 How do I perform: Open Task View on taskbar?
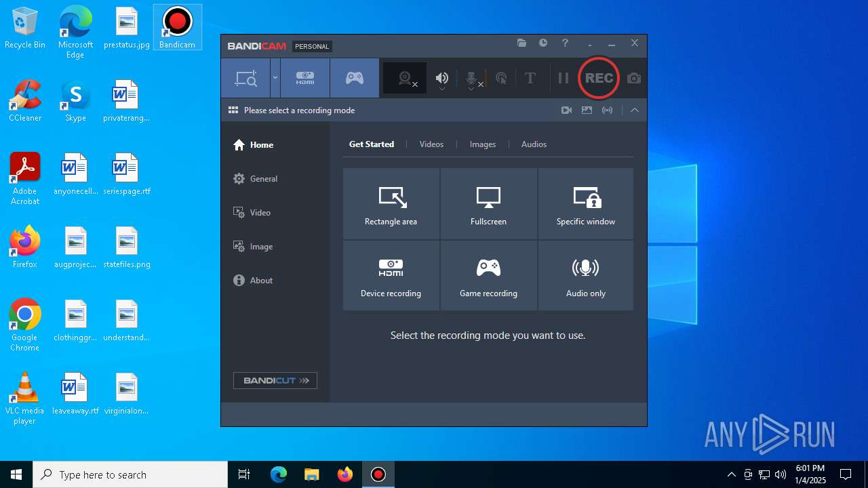244,474
